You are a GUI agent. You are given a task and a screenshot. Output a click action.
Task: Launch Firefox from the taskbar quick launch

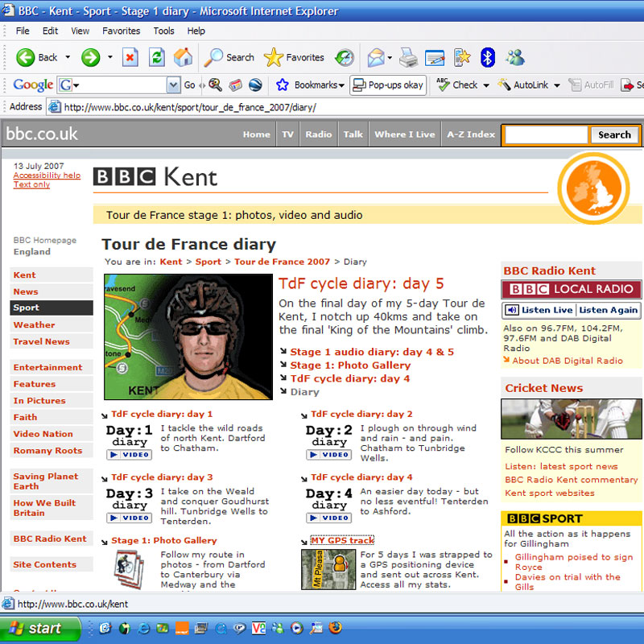(335, 628)
